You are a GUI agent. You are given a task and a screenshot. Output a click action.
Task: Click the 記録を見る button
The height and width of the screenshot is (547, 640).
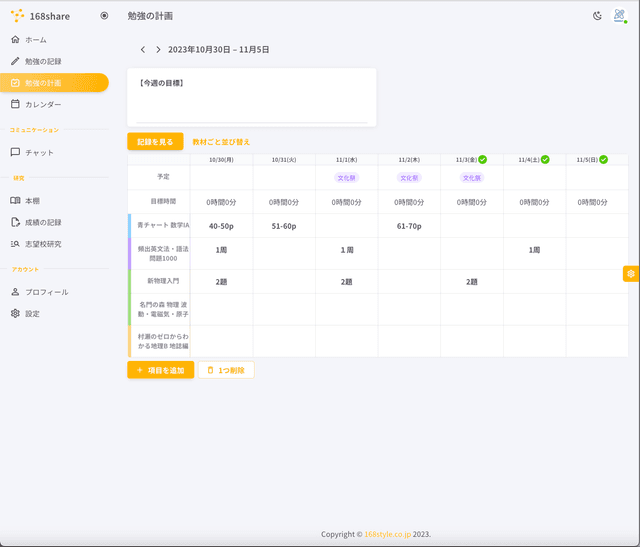click(x=155, y=142)
